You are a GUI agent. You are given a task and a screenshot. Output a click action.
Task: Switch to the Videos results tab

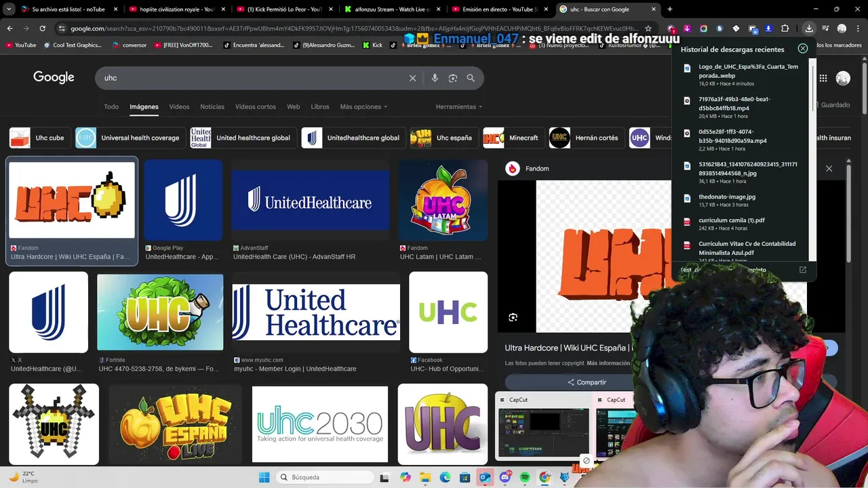point(179,106)
